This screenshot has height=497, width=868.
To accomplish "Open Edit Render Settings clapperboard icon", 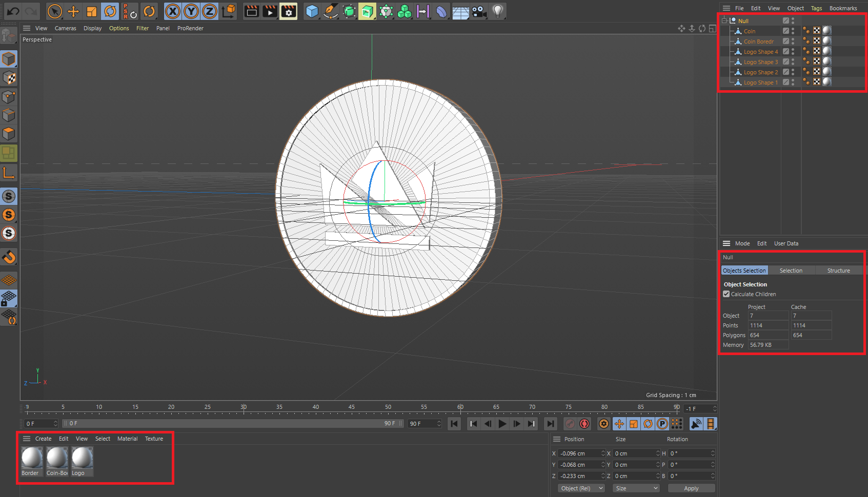I will coord(289,11).
